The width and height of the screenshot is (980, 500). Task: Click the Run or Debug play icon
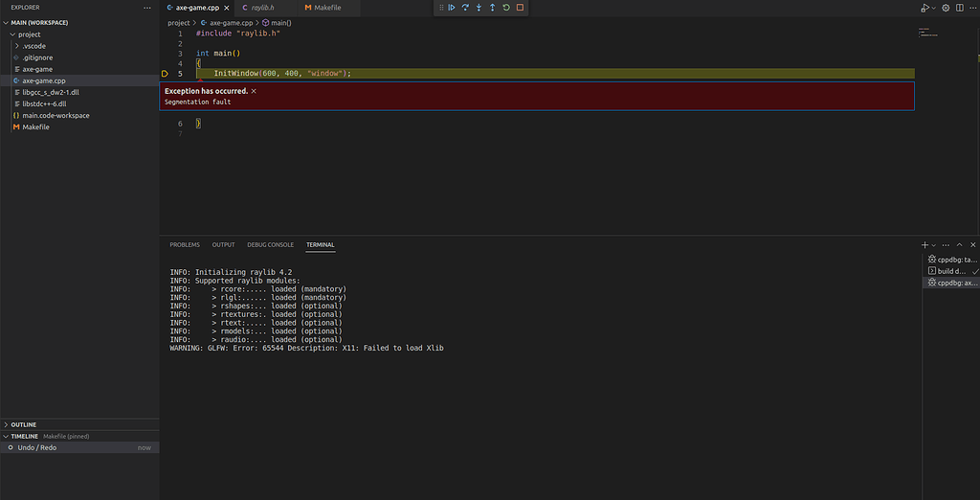(x=924, y=8)
